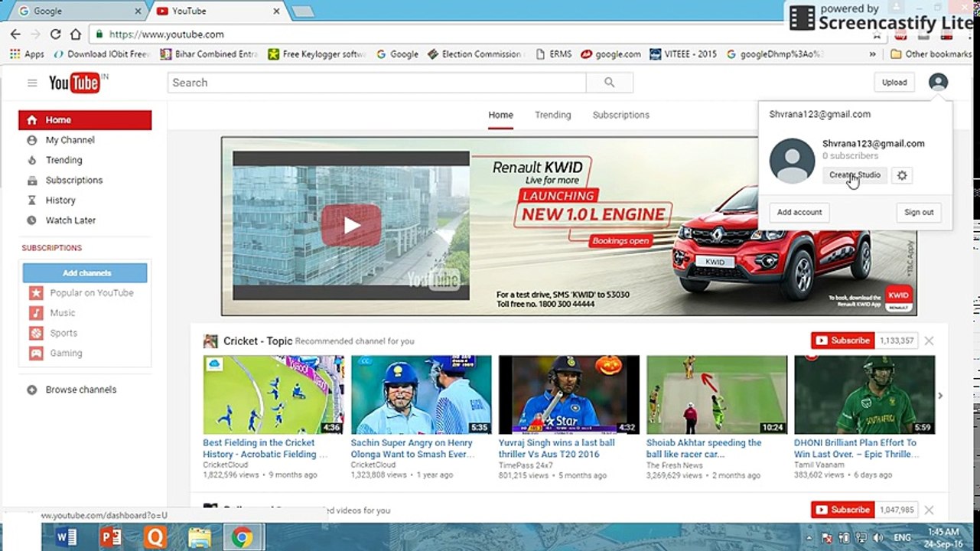The height and width of the screenshot is (551, 980).
Task: Go back in Chrome
Action: click(15, 34)
